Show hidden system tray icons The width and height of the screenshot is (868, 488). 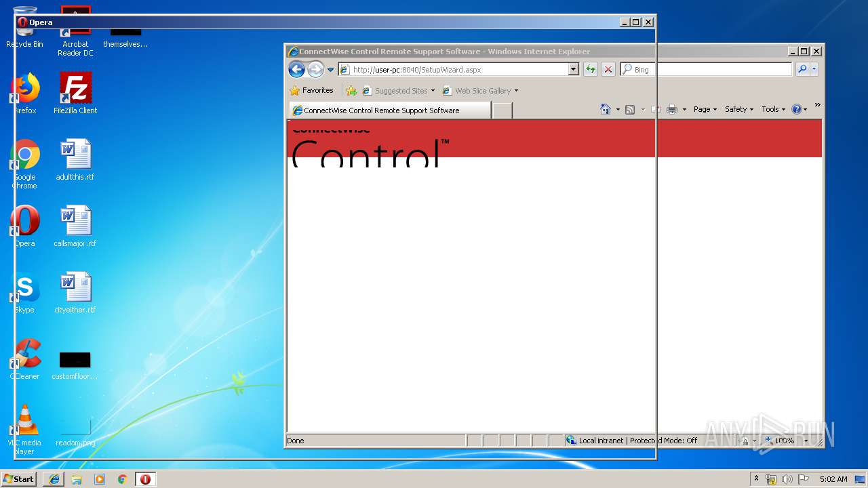click(x=756, y=479)
